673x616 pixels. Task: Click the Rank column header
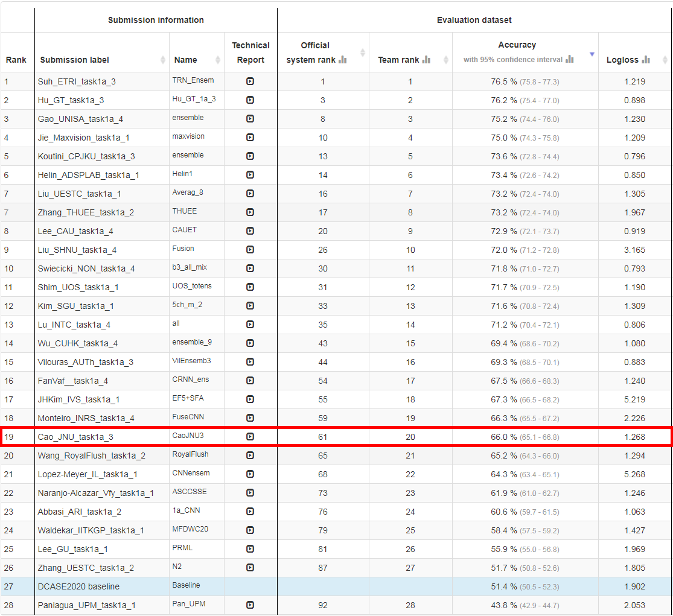coord(16,60)
